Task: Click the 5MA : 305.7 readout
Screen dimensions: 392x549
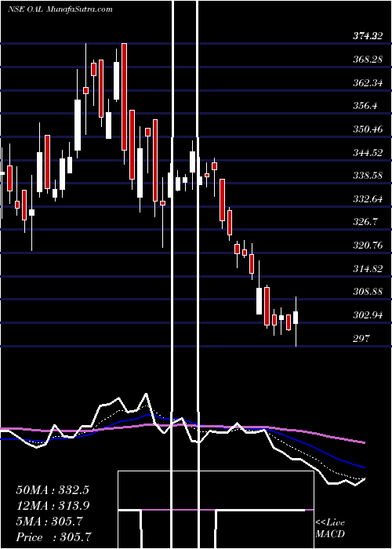Action: coord(49,522)
